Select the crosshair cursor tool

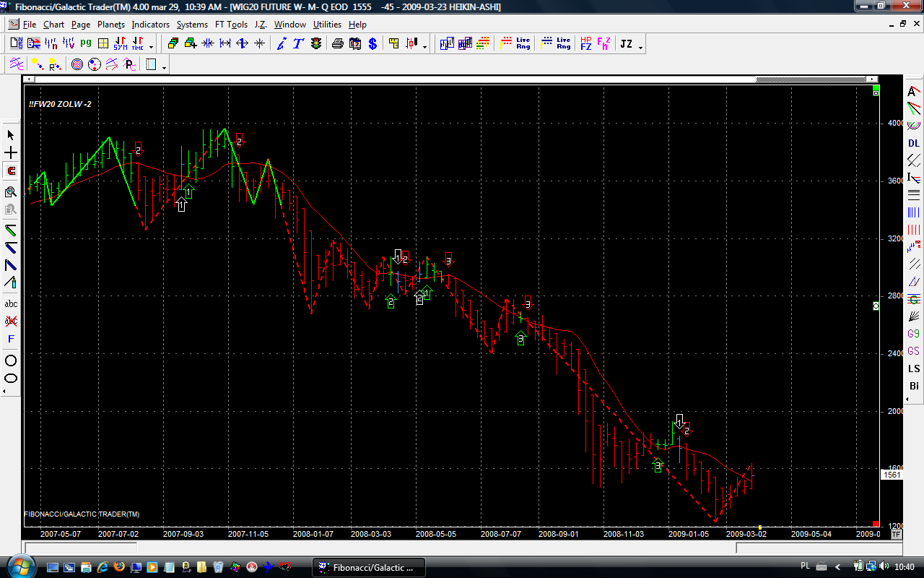tap(11, 153)
